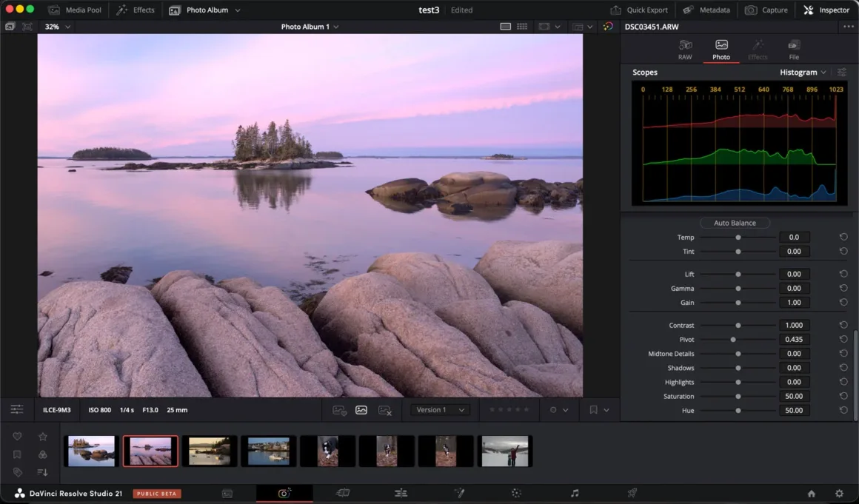
Task: Click the heart favorites filter icon
Action: tap(17, 437)
